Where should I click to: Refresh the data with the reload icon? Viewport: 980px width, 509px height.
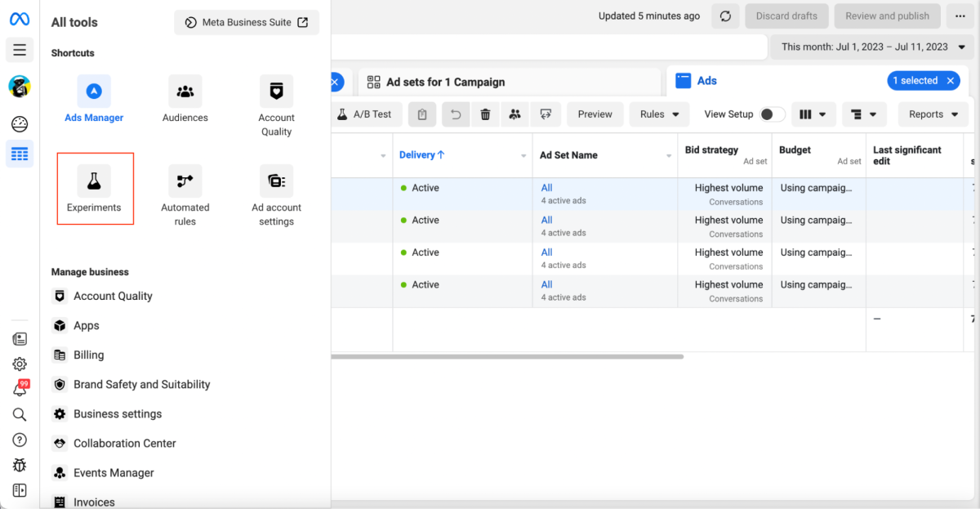point(726,16)
